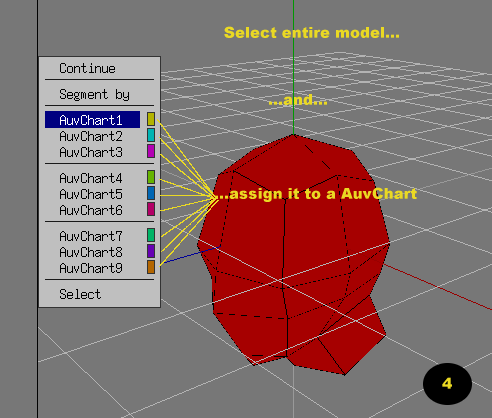The width and height of the screenshot is (492, 418).
Task: Click the purple AuvChart8 color swatch
Action: coord(151,251)
